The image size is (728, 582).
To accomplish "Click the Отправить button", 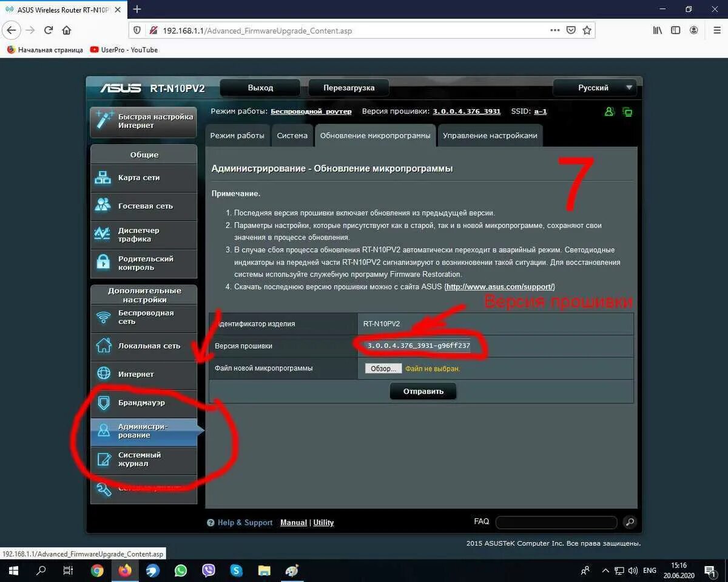I will tap(423, 392).
